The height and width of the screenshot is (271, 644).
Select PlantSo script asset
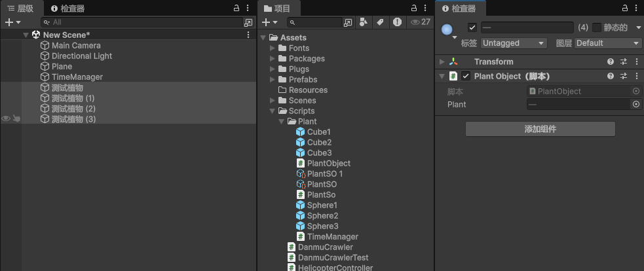click(x=316, y=194)
